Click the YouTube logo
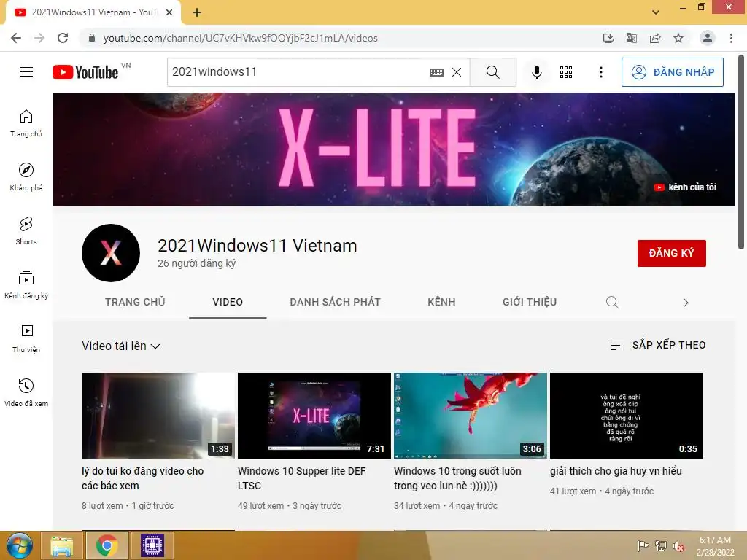The image size is (747, 560). [86, 72]
